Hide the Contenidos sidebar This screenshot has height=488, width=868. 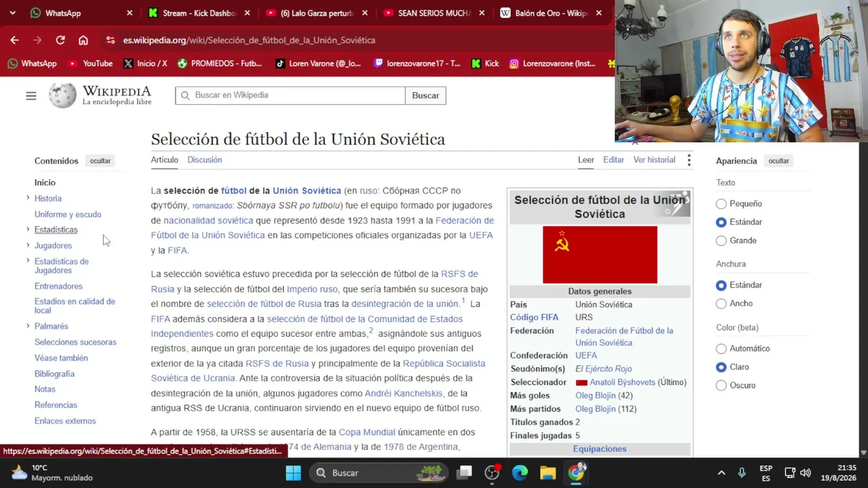100,161
